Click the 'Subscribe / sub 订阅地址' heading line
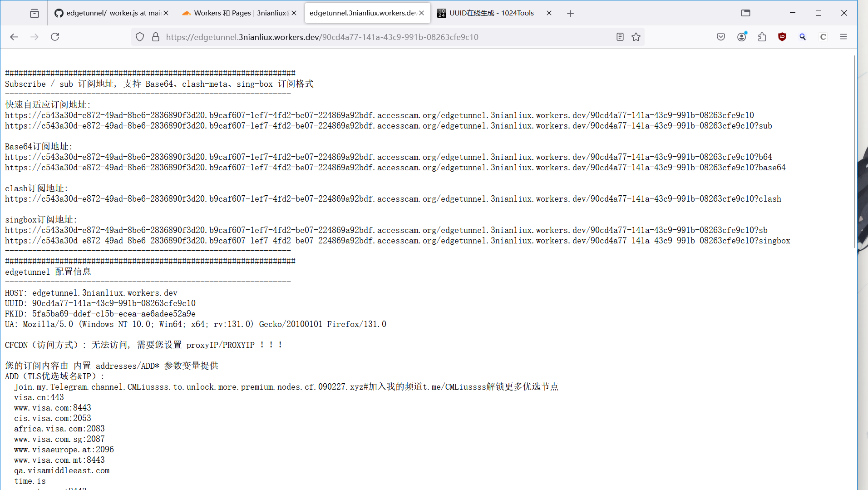 159,84
